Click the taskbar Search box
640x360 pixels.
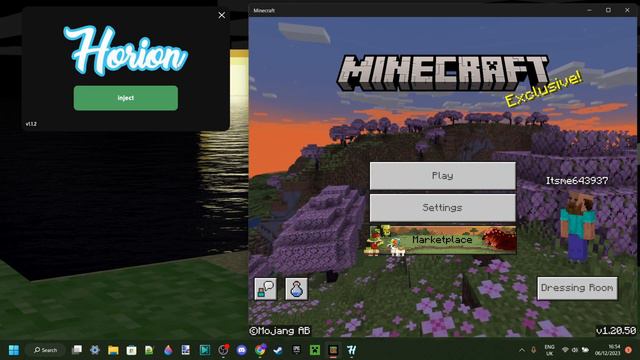click(45, 350)
